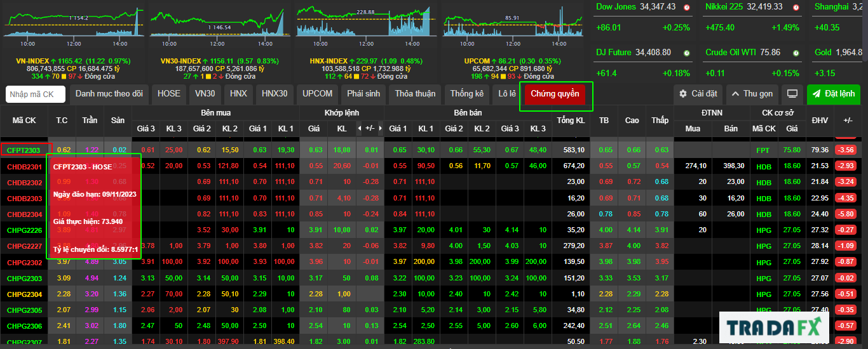
Task: Select warrant code CHPG2306
Action: [24, 326]
